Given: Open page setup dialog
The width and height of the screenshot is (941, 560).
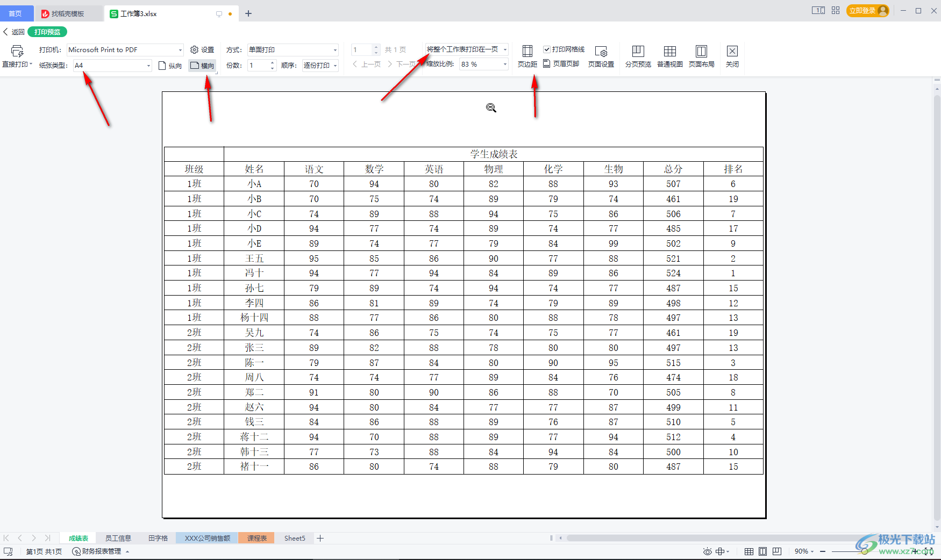Looking at the screenshot, I should coord(601,56).
